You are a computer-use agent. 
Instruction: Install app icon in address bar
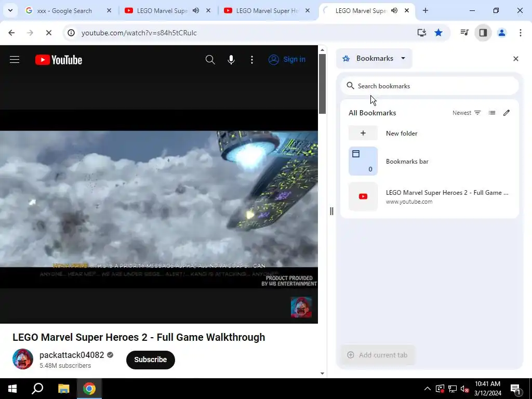pyautogui.click(x=422, y=33)
